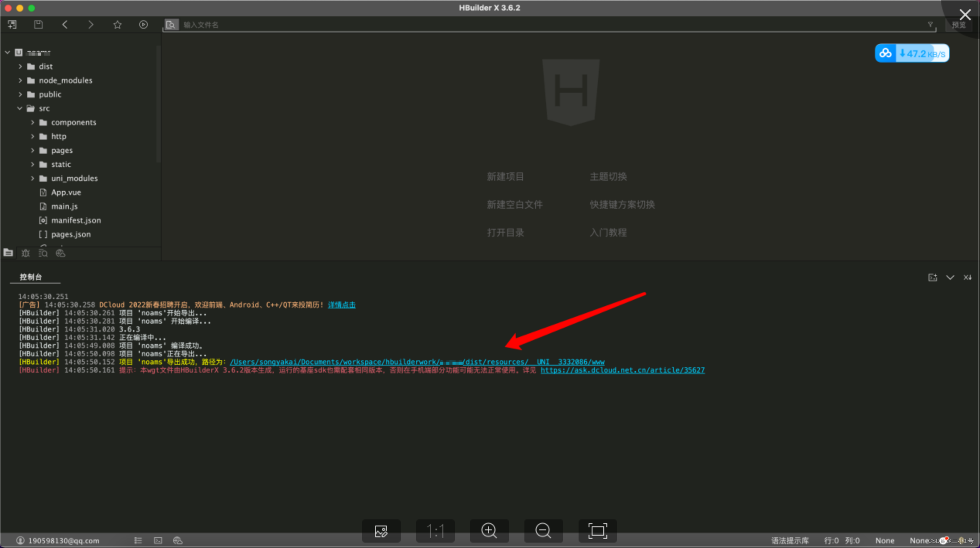This screenshot has height=548, width=980.
Task: Click the image edit icon in viewer bar
Action: click(381, 531)
